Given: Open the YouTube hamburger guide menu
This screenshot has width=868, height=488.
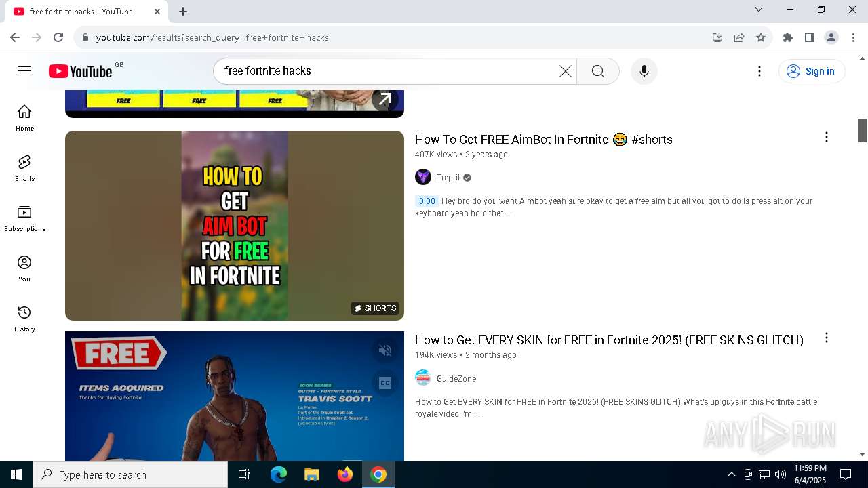Looking at the screenshot, I should pyautogui.click(x=24, y=71).
